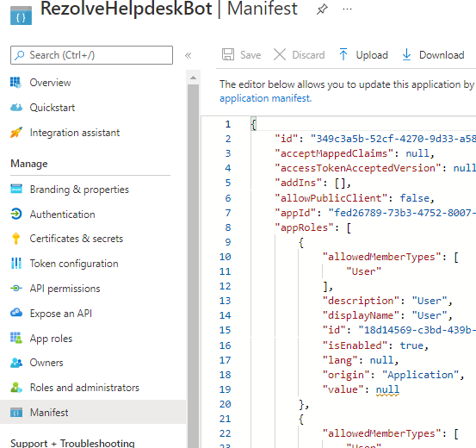Viewport: 476px width, 448px height.
Task: Follow the application manifest link
Action: click(265, 98)
